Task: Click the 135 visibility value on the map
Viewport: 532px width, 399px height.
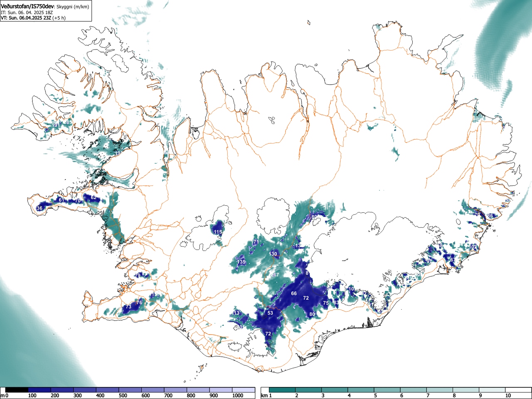Action: pyautogui.click(x=241, y=262)
